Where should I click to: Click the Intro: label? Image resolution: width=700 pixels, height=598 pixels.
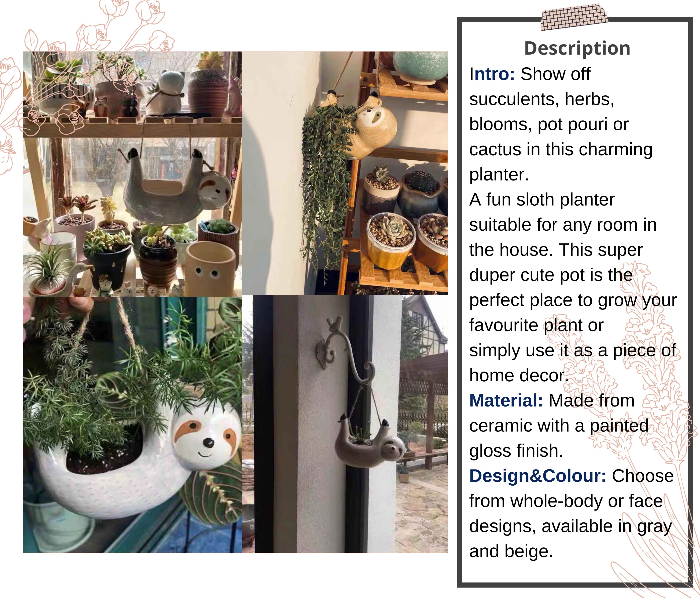click(492, 74)
